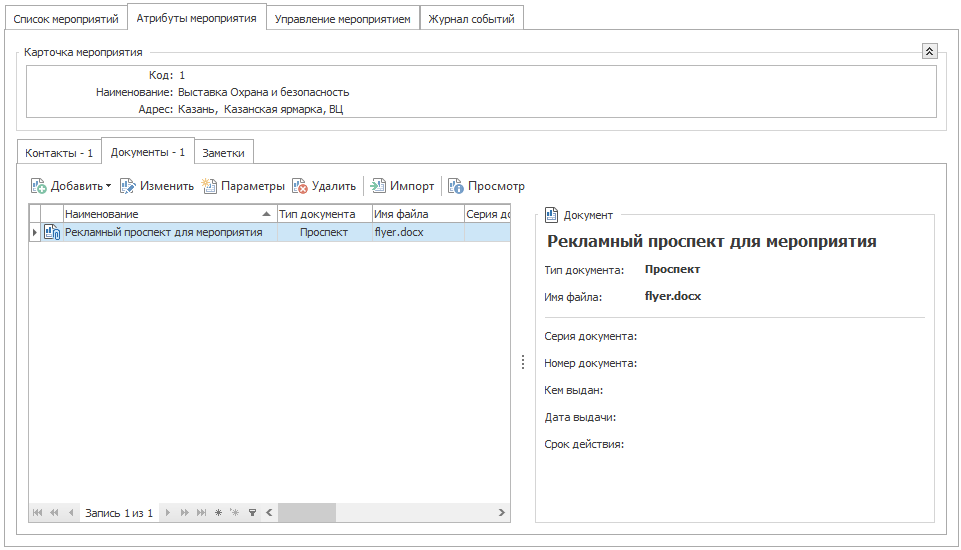Click the Тип документа column header

324,214
